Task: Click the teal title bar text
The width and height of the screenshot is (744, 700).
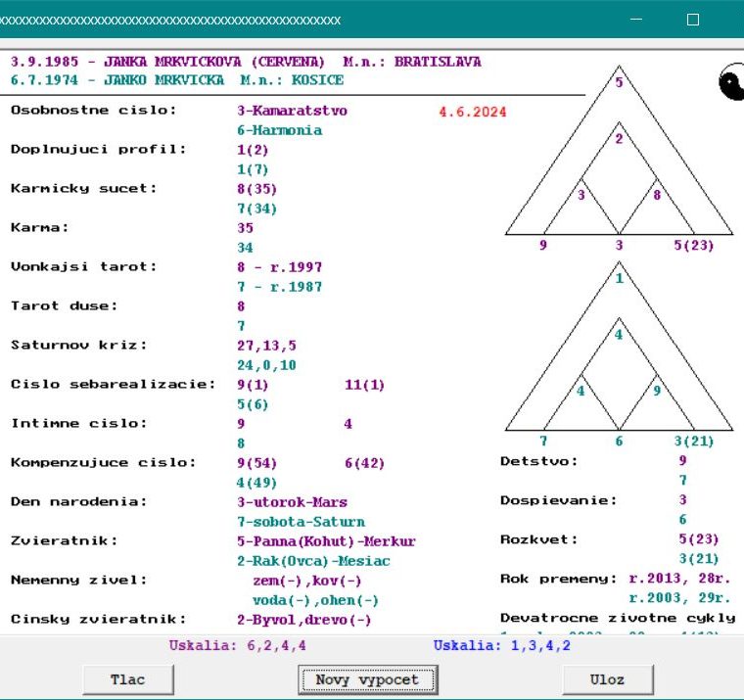Action: pos(170,21)
